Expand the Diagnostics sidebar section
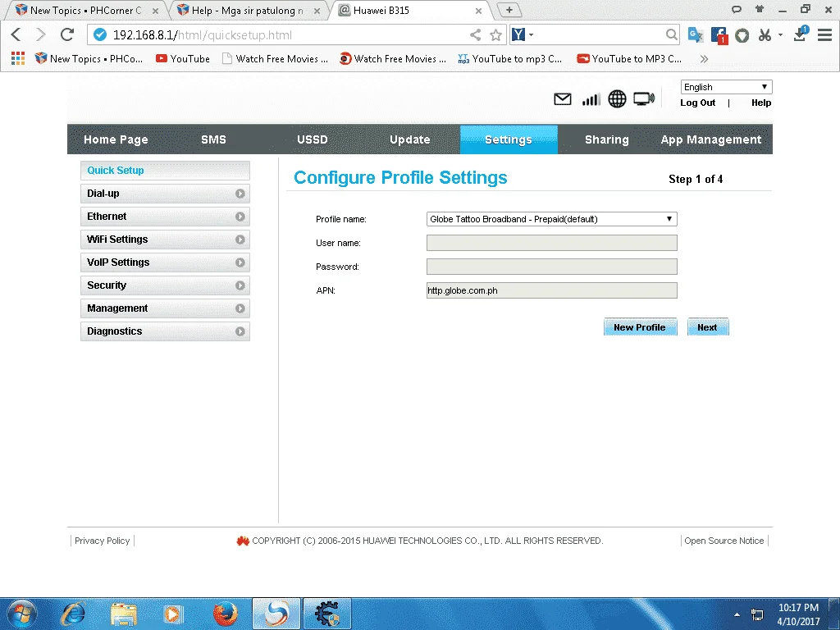Viewport: 840px width, 630px height. (165, 331)
